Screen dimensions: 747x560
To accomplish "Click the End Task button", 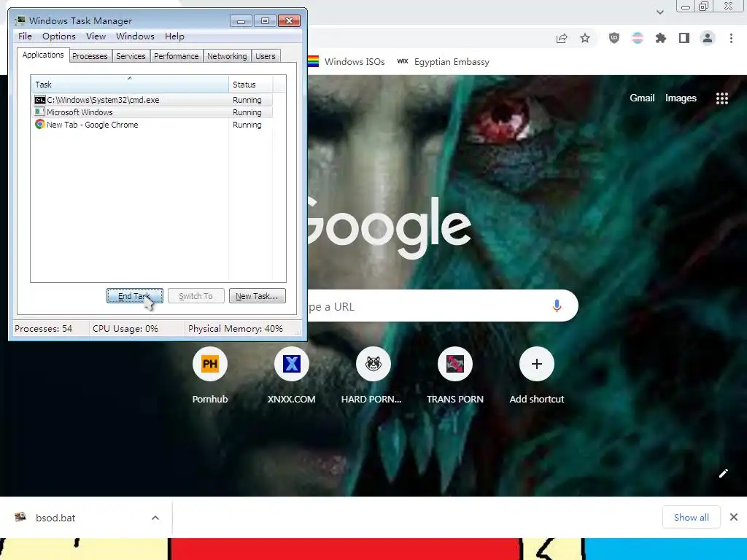I will 135,296.
